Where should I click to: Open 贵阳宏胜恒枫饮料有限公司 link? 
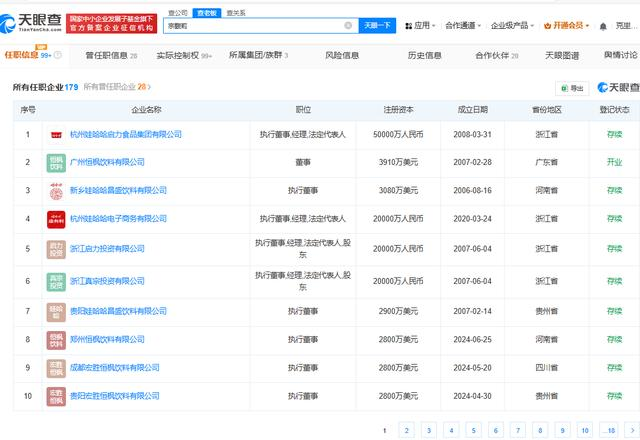point(115,396)
